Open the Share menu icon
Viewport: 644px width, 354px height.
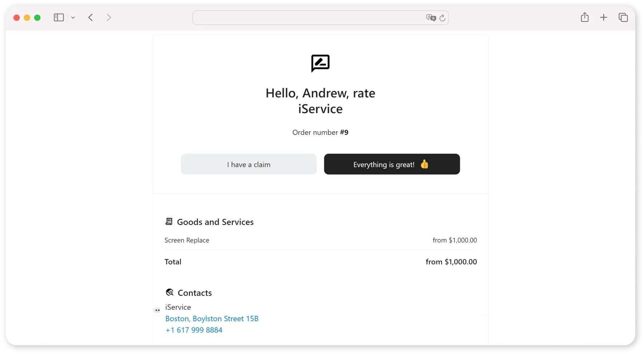click(585, 17)
